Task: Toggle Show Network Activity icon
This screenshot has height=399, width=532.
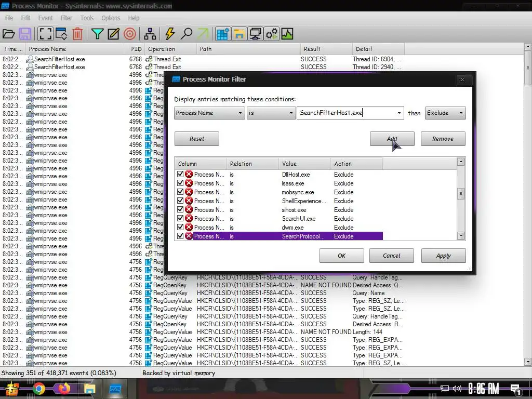Action: (256, 34)
